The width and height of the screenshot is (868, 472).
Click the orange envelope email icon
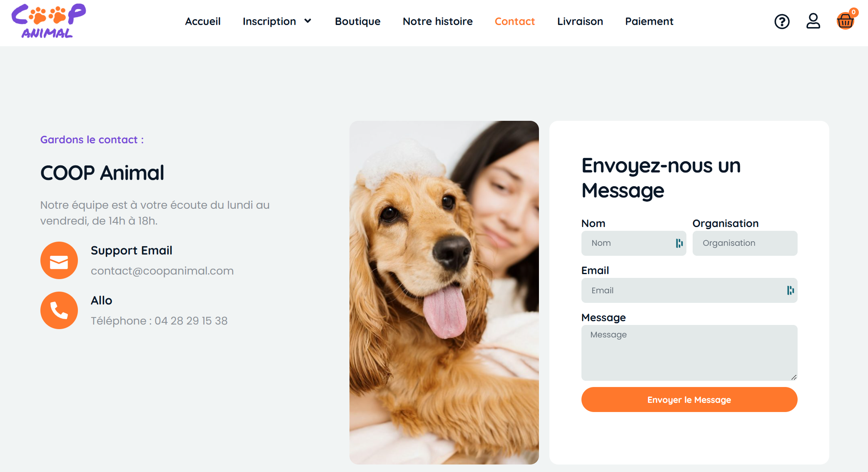pos(59,260)
